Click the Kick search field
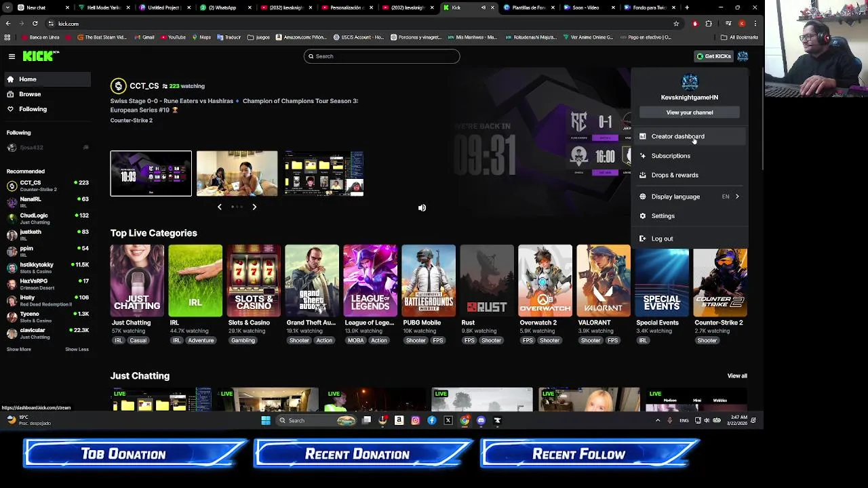This screenshot has width=868, height=488. [x=382, y=56]
